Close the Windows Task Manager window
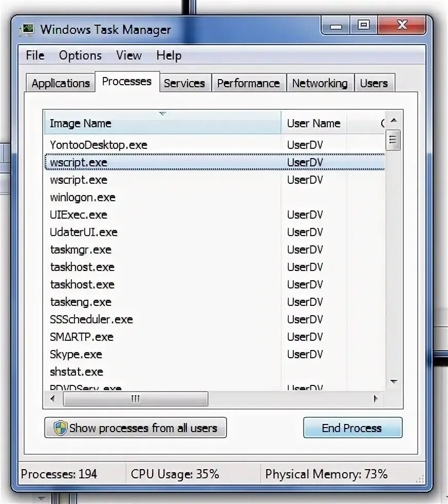448x504 pixels. coord(402,25)
